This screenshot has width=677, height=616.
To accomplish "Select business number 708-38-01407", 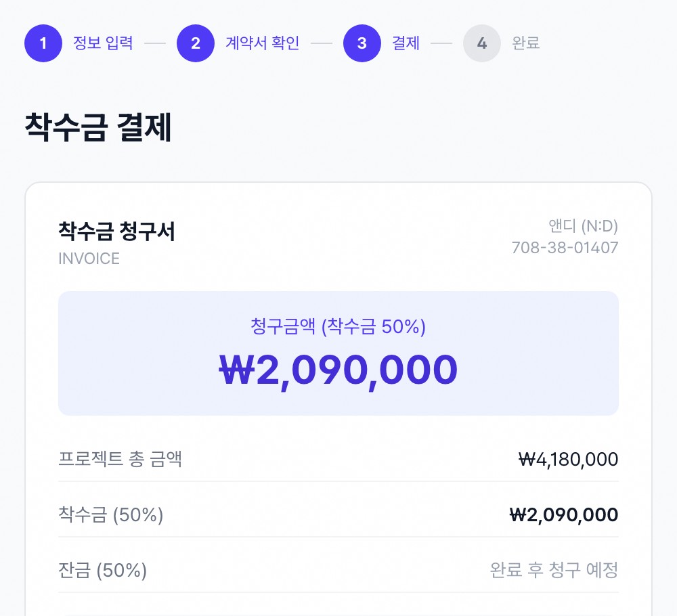I will pos(565,248).
